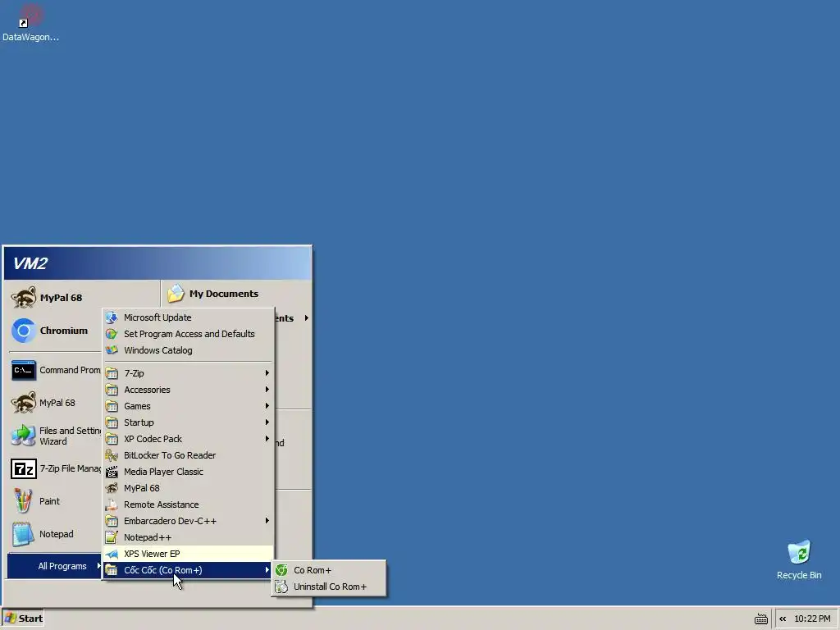Click the Files and Settings Wizard icon
This screenshot has width=840, height=630.
click(24, 436)
